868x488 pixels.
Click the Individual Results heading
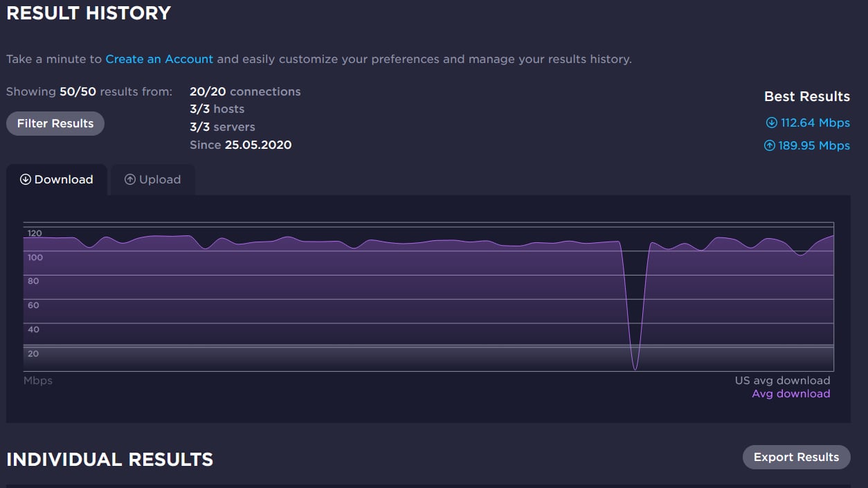tap(109, 460)
